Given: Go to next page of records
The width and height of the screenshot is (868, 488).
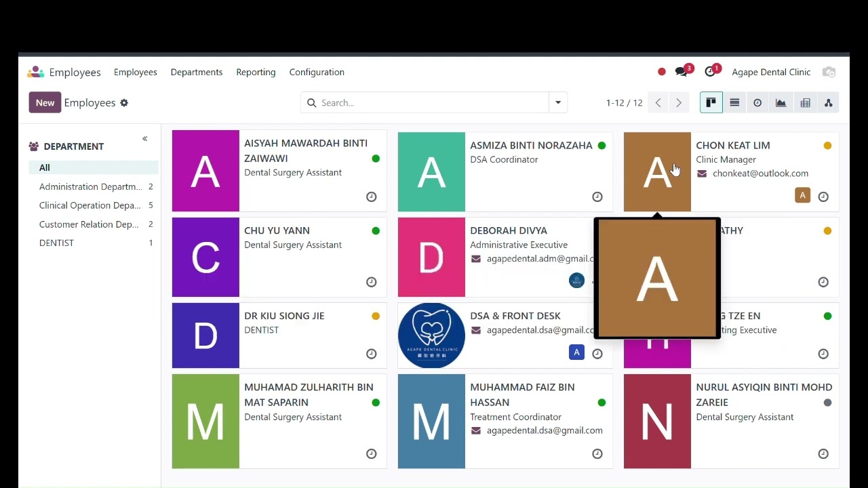Looking at the screenshot, I should (678, 103).
